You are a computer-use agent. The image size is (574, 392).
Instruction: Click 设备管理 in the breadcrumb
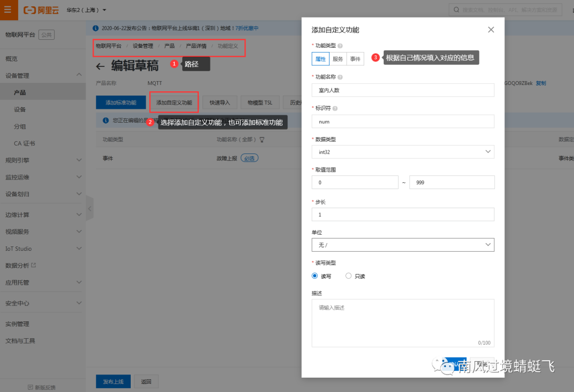(143, 46)
